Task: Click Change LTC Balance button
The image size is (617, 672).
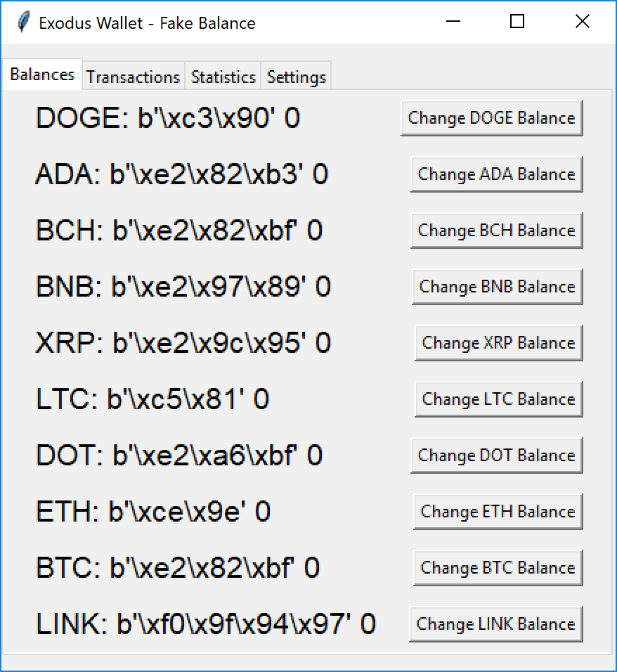Action: point(499,399)
